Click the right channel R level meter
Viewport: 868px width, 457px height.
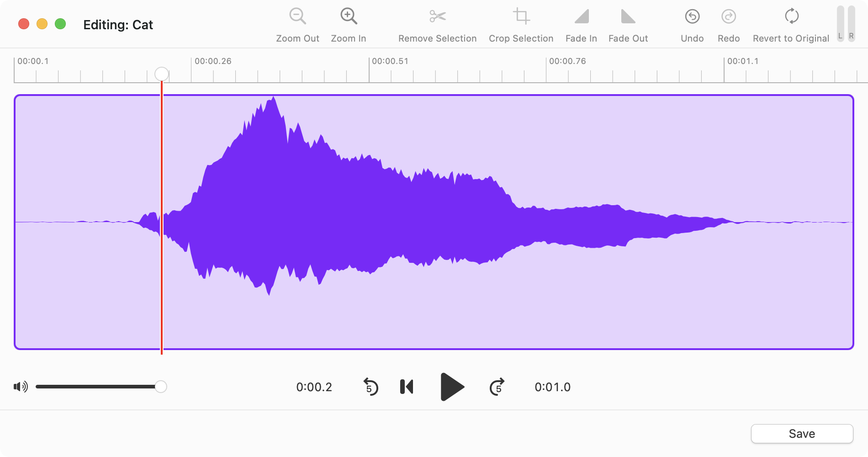(x=851, y=23)
